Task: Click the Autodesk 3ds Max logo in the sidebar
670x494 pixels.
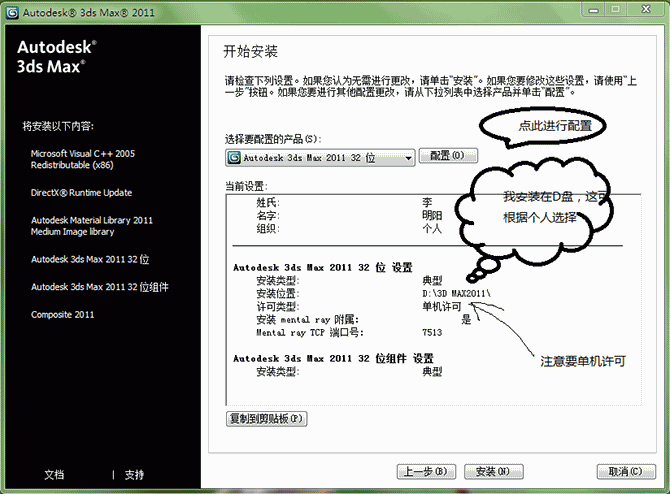Action: [x=56, y=57]
